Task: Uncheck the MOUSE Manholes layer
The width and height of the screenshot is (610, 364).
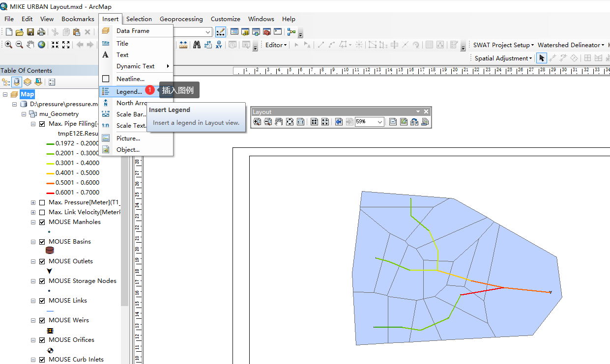Action: 42,222
